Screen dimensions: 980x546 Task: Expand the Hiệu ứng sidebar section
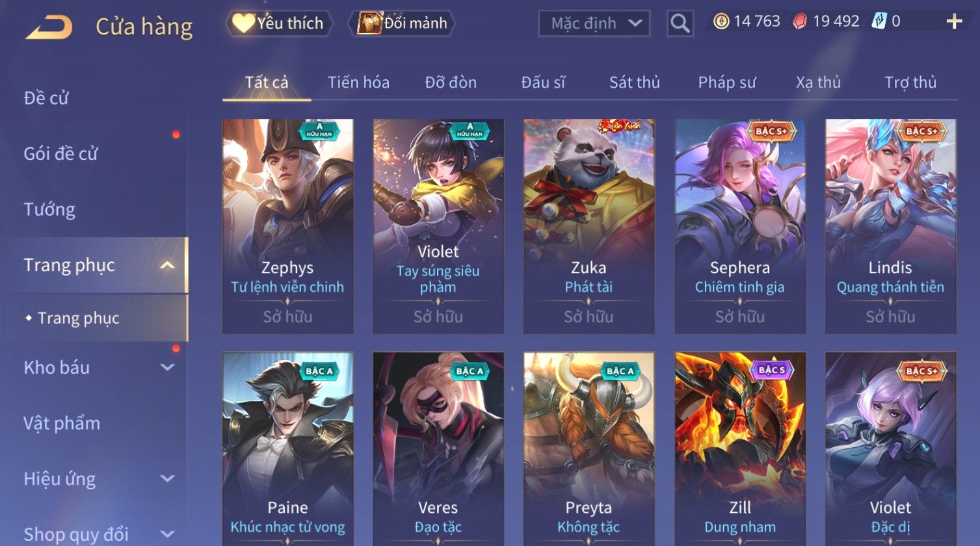[x=167, y=479]
